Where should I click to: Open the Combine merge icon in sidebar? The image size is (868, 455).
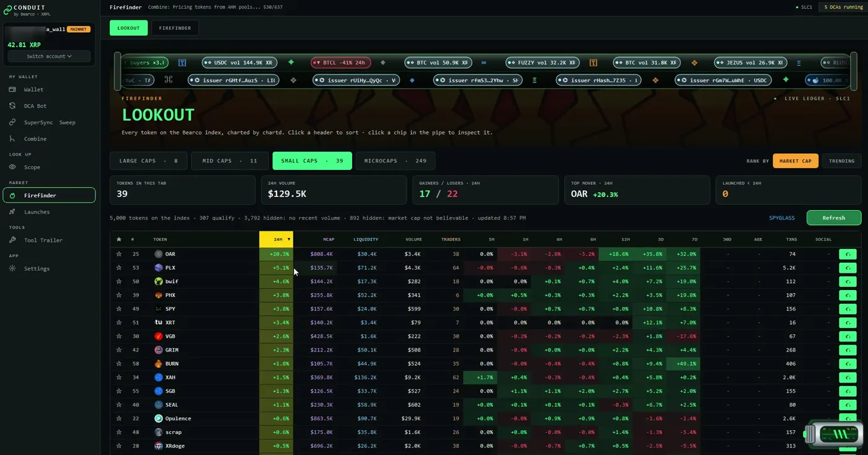12,139
